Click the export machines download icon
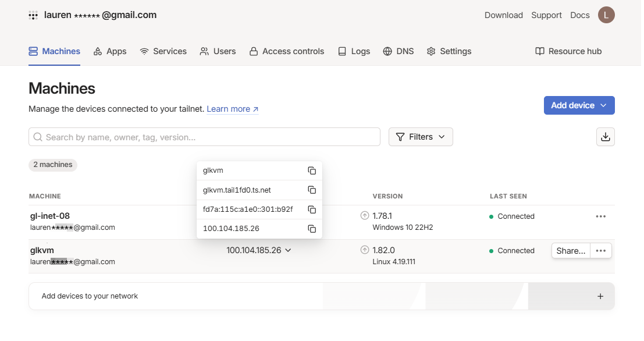This screenshot has width=644, height=341. tap(605, 137)
